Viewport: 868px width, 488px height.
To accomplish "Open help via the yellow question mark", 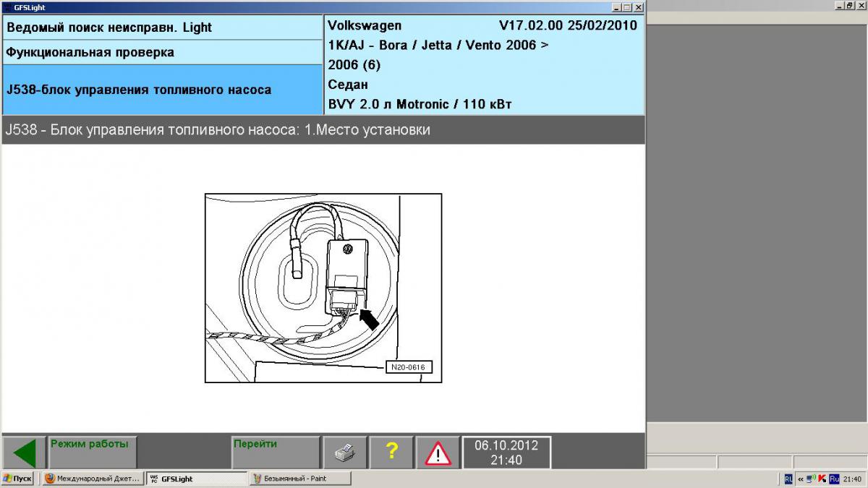I will tap(391, 453).
